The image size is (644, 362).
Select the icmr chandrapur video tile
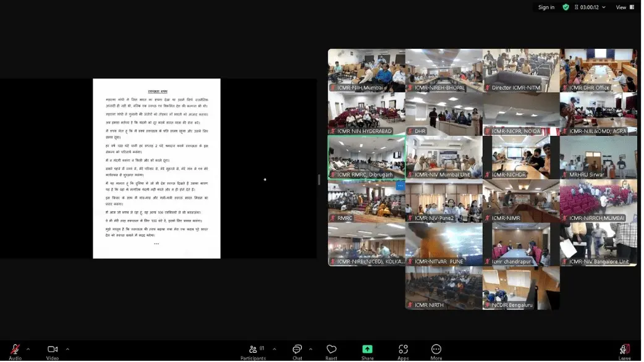point(521,244)
